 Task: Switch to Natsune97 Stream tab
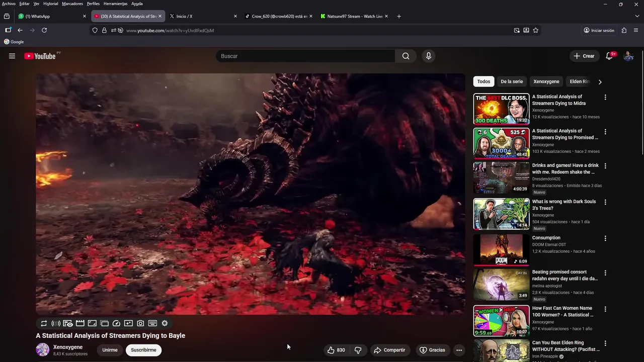354,16
